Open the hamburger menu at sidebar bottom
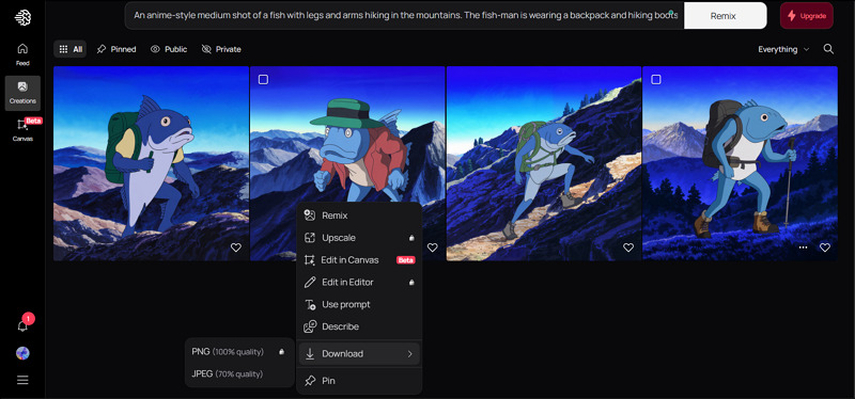Viewport: 855px width, 399px height. point(22,380)
